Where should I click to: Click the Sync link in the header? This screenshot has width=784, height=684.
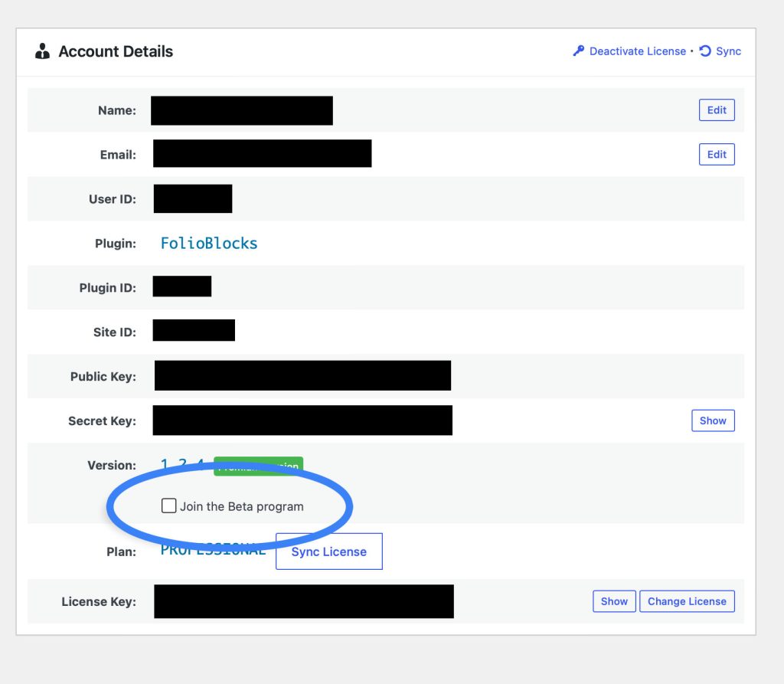[728, 51]
